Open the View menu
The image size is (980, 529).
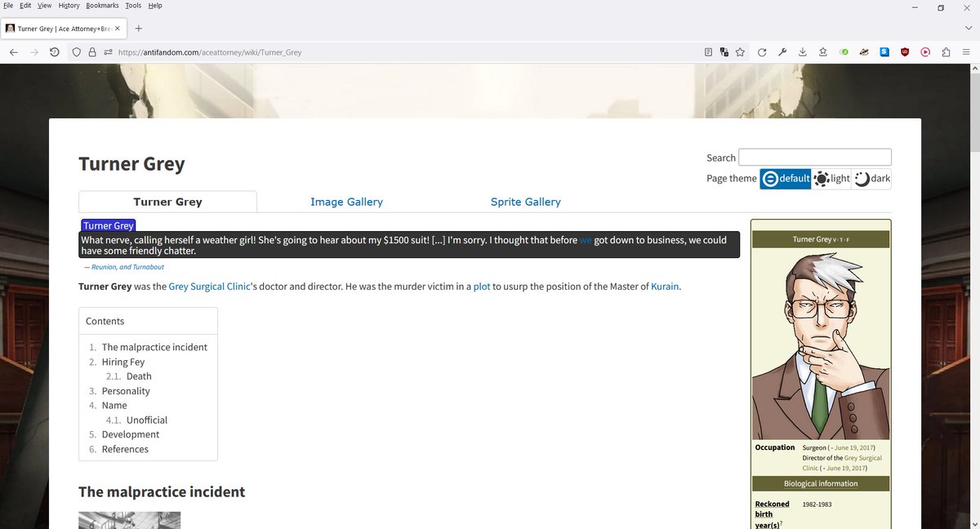45,6
